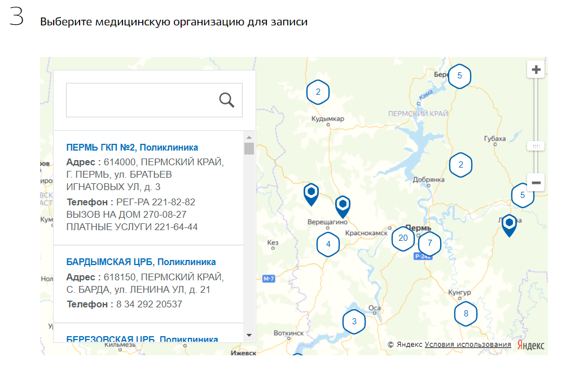Click the search magnifier icon
Screen dimensions: 588x370
click(227, 100)
